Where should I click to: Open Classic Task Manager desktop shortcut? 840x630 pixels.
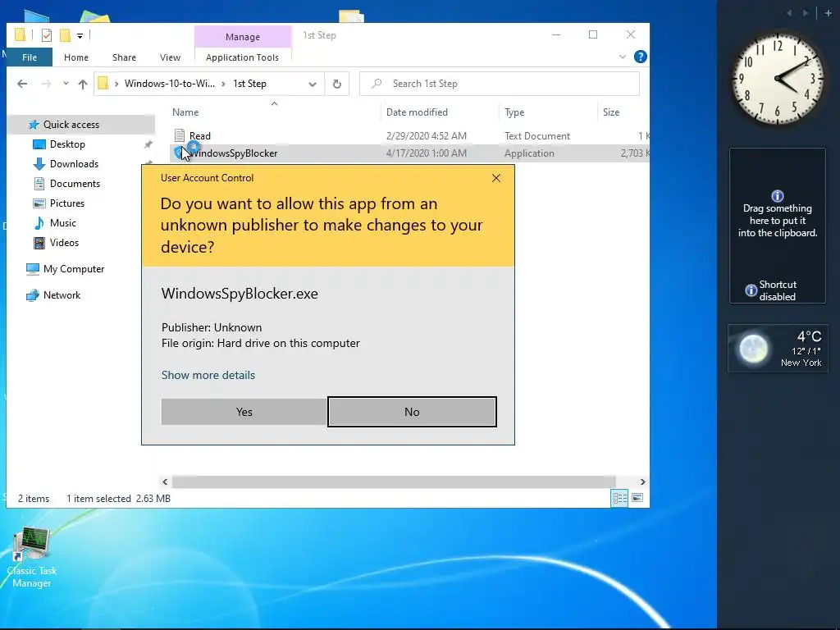click(x=32, y=557)
